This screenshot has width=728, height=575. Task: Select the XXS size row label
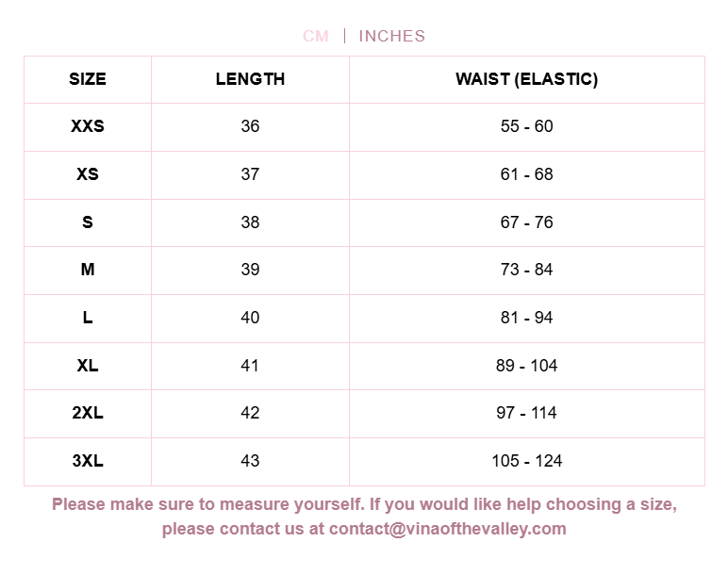tap(88, 126)
